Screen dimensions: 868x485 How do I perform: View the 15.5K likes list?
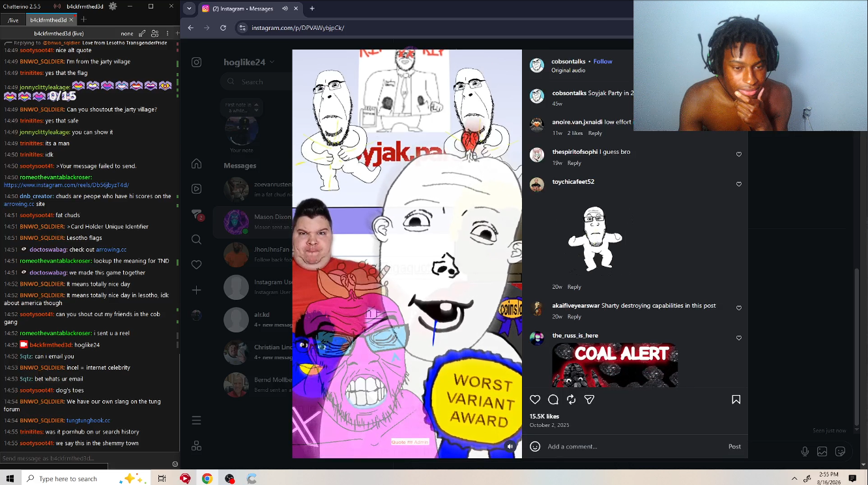click(x=544, y=417)
